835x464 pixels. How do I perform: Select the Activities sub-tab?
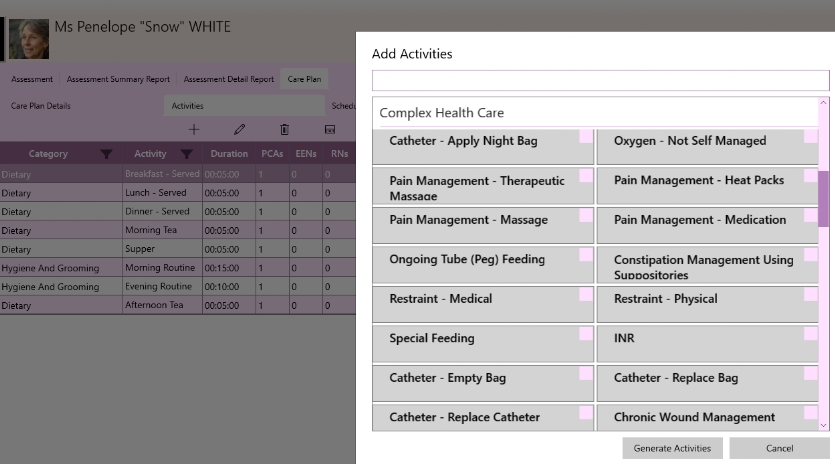tap(244, 105)
